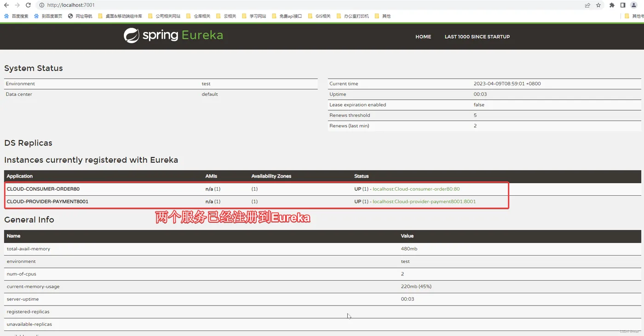Expand the 仓库相关 bookmark folder
The width and height of the screenshot is (644, 336).
[x=198, y=16]
